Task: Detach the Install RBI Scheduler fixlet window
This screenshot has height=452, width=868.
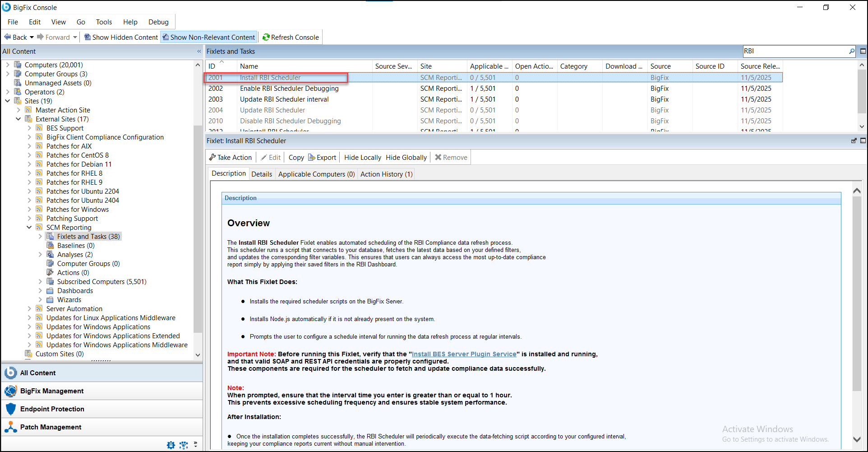Action: pos(854,140)
